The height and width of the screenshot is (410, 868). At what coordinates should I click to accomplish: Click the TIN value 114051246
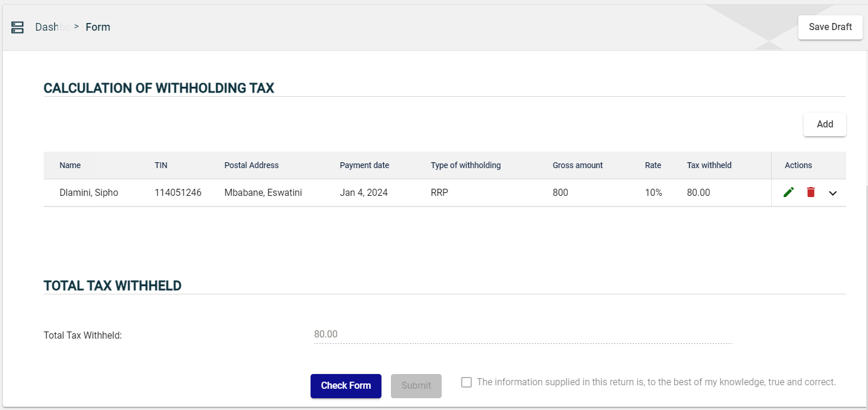(x=178, y=193)
